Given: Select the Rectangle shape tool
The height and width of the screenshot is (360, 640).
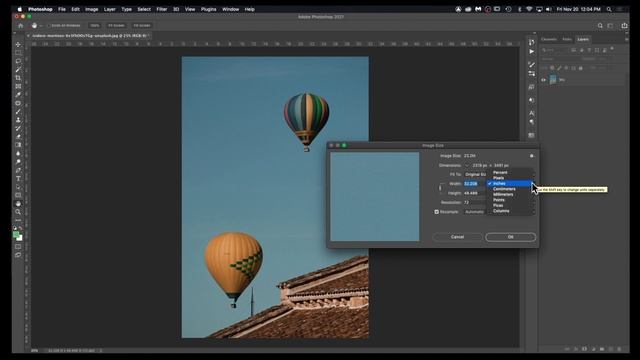Looking at the screenshot, I should tap(18, 195).
